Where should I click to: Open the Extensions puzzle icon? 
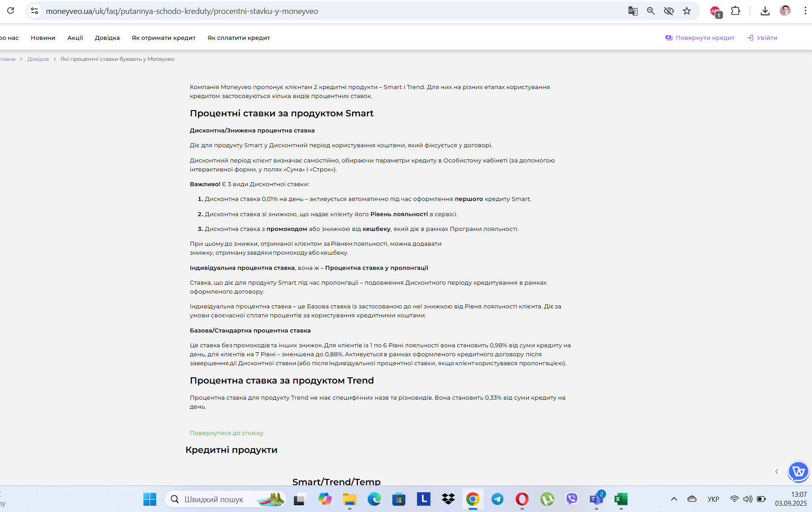click(x=735, y=11)
